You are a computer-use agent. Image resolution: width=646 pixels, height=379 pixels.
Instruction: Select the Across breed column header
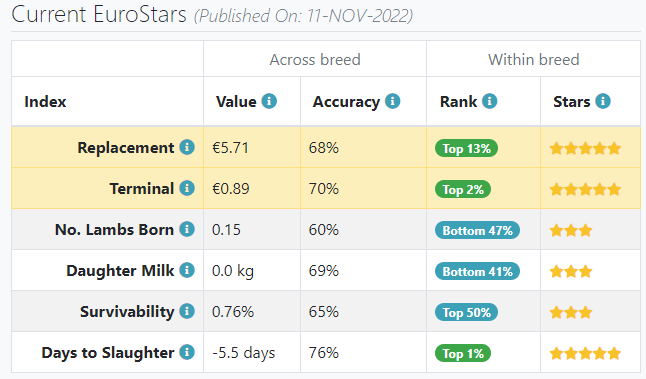coord(315,59)
